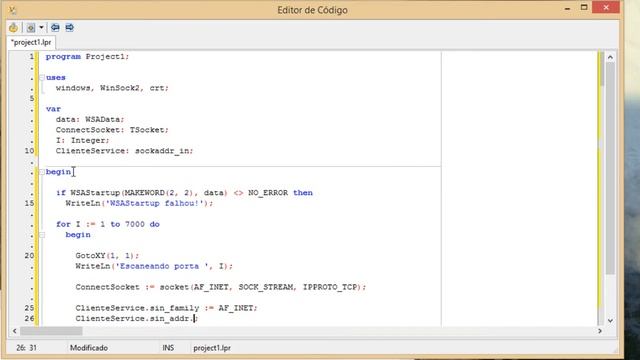This screenshot has height=360, width=640.
Task: Jump forward with the right arrow icon
Action: (x=69, y=27)
